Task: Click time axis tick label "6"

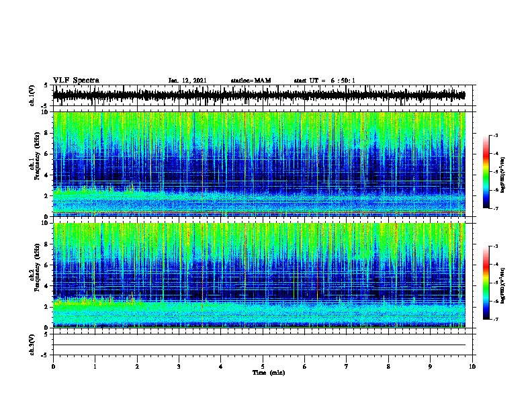Action: coord(305,367)
